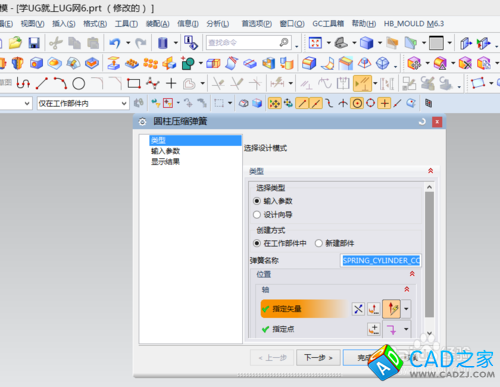Select the Line sketch tool
This screenshot has height=387, width=500.
42,83
